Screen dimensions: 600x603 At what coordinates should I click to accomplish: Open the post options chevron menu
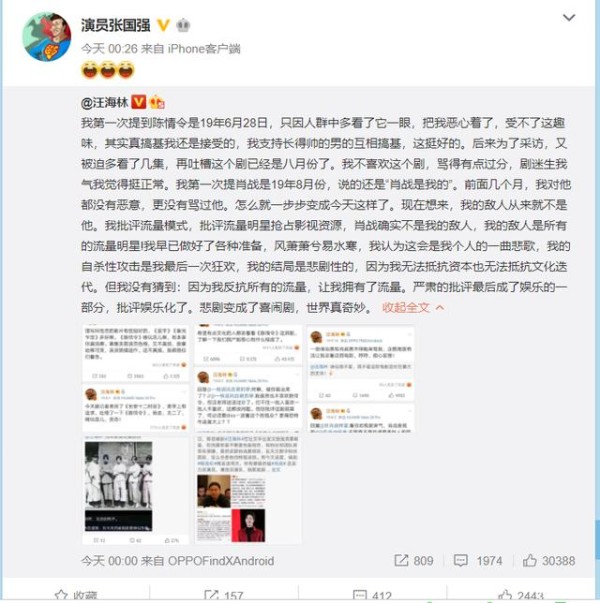point(569,18)
